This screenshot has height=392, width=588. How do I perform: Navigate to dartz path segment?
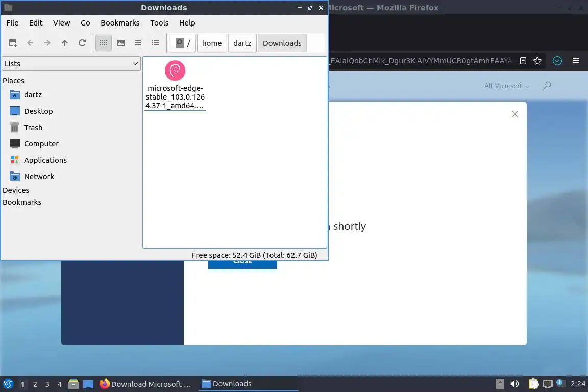click(x=242, y=43)
